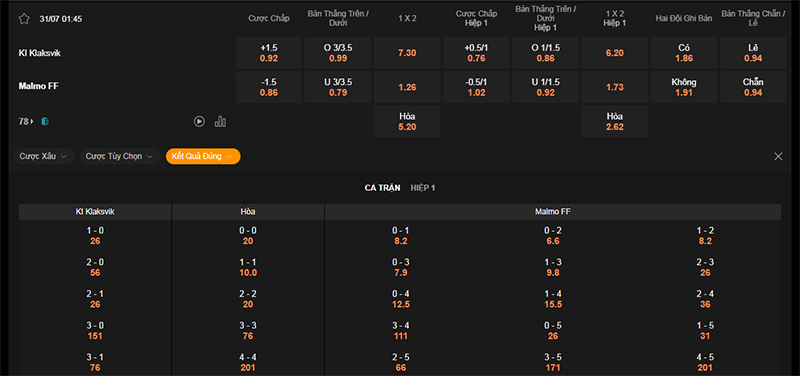The height and width of the screenshot is (376, 800).
Task: Pick Over 3/3.5 odds 0.99
Action: (338, 53)
